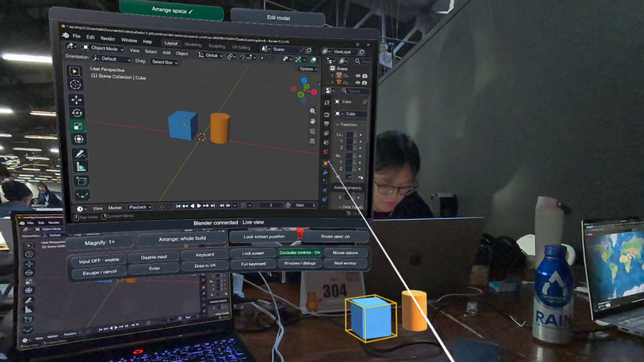
Task: Open the viewport Add menu
Action: [166, 53]
